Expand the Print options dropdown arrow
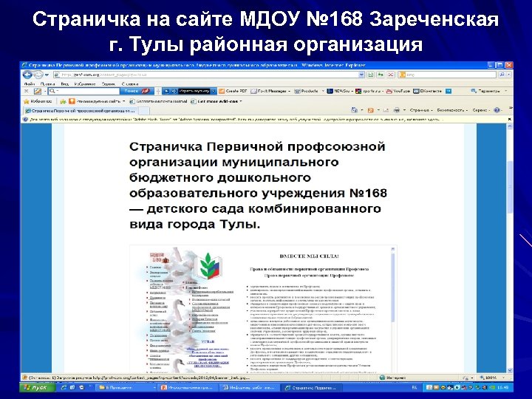This screenshot has width=532, height=399. (403, 110)
